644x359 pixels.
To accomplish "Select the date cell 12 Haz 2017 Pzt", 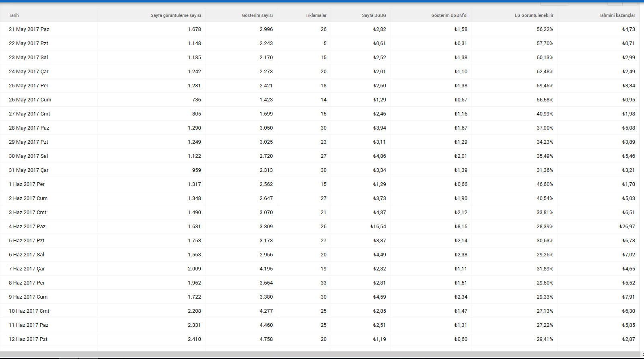I will [x=28, y=339].
